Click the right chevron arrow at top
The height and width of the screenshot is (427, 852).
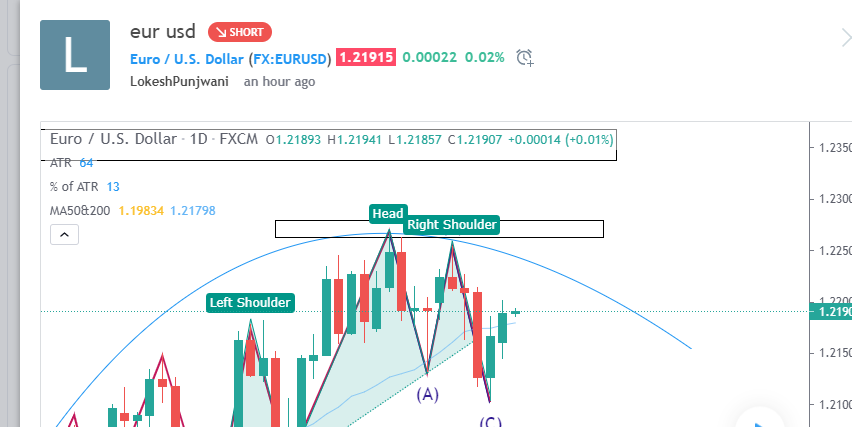845,37
